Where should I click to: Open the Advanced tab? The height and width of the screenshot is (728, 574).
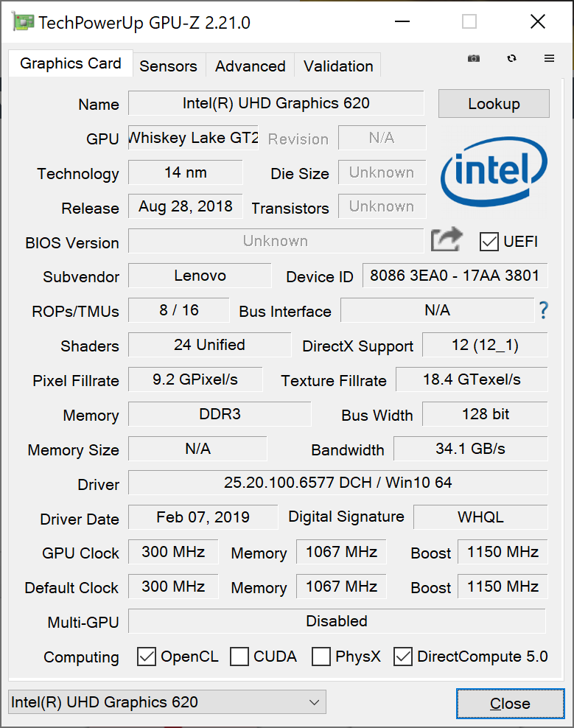tap(250, 66)
